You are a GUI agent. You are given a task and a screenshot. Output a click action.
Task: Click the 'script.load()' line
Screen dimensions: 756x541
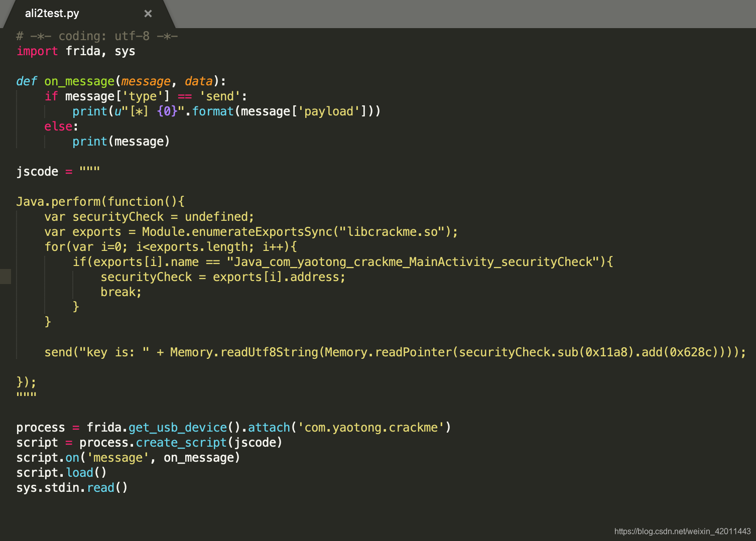61,473
